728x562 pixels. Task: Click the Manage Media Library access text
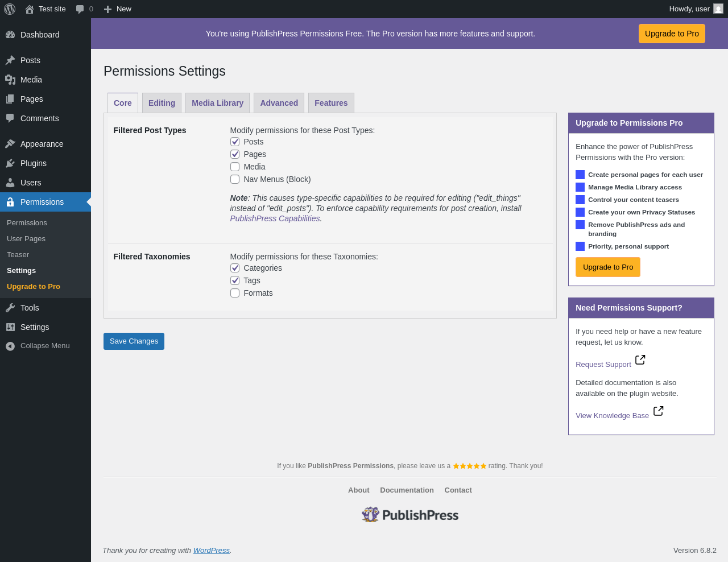pos(635,187)
